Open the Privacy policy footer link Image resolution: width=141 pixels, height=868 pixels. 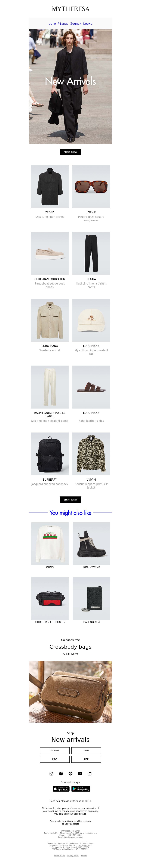[x=73, y=855]
